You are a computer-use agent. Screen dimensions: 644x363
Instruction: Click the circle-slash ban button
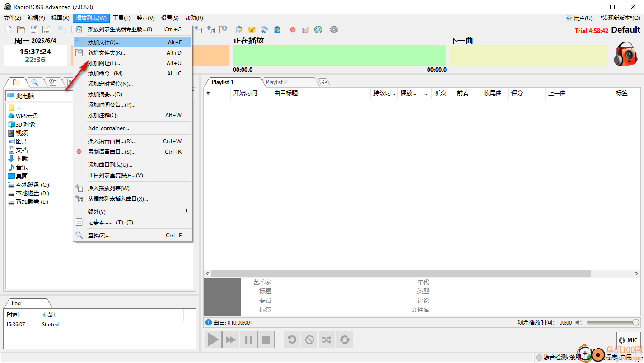click(309, 339)
